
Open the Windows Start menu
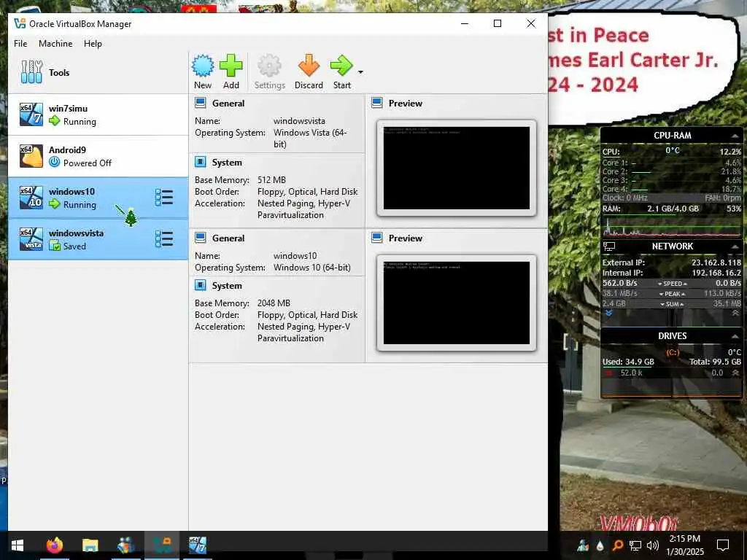18,545
